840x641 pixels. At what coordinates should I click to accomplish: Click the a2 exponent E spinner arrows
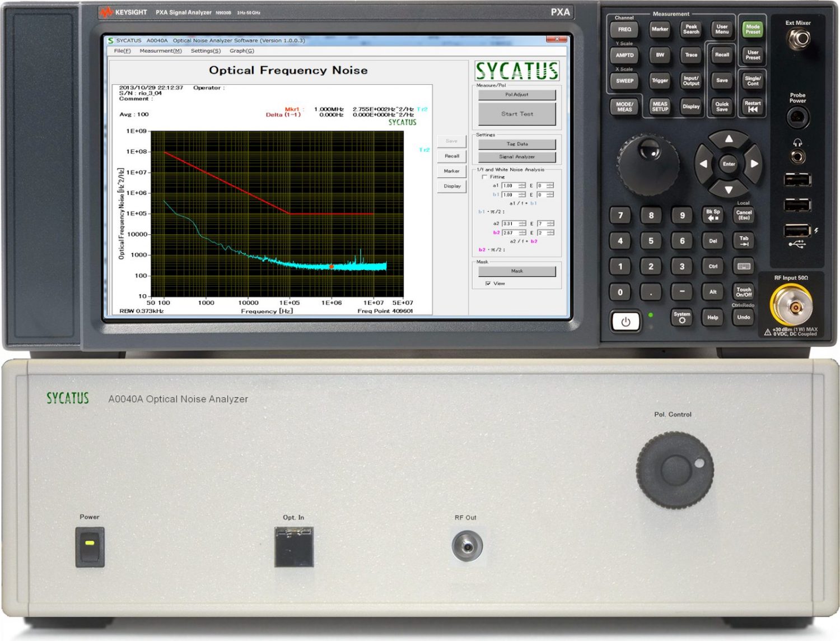tap(550, 224)
